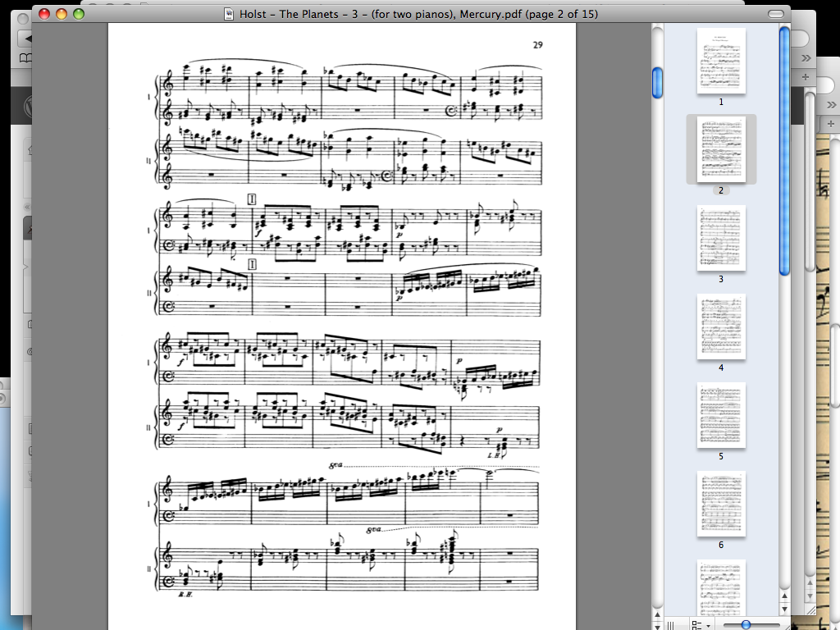Click the background window vertical scrollbar thumb
840x630 pixels.
tap(811, 180)
